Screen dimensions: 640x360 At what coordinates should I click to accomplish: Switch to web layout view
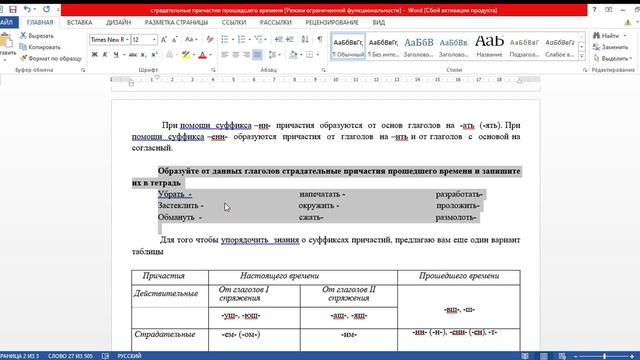point(562,356)
